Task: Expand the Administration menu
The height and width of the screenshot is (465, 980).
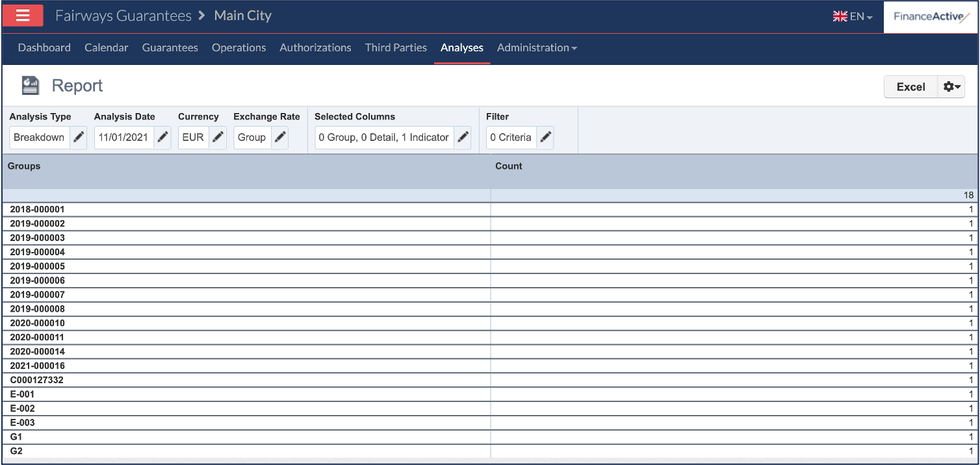Action: (x=536, y=47)
